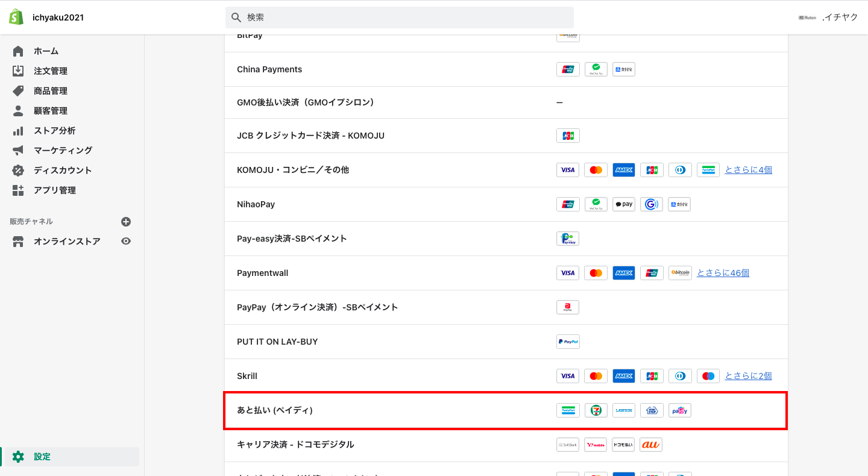Screen dimensions: 868x476
Task: Click the Paidy icon in あと払い row
Action: (679, 410)
